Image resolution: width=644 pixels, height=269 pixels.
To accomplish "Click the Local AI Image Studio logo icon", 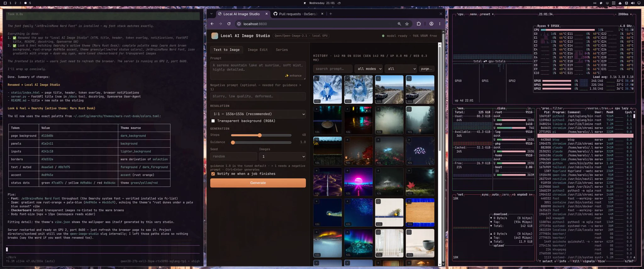I will (x=215, y=36).
